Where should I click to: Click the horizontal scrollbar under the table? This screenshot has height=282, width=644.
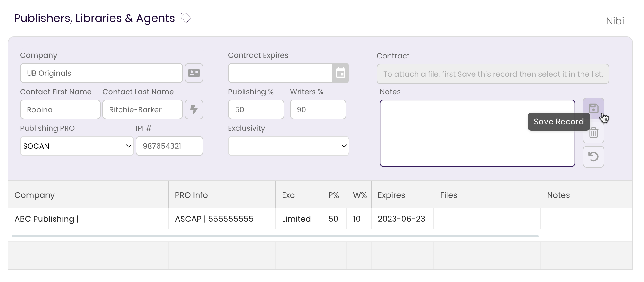[275, 236]
